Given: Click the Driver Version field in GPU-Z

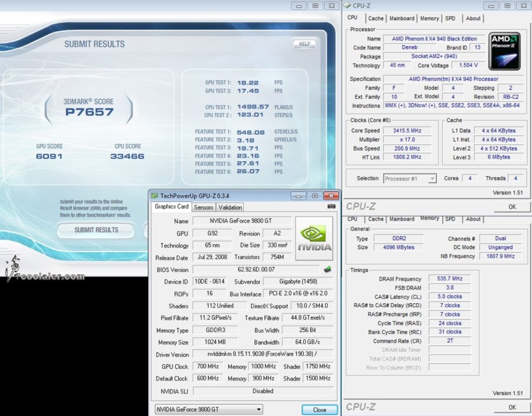Looking at the screenshot, I should pos(263,353).
